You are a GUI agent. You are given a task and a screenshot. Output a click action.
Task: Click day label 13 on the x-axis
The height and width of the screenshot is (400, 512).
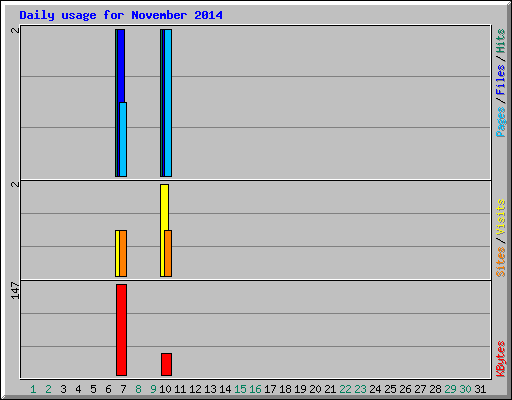click(x=210, y=389)
